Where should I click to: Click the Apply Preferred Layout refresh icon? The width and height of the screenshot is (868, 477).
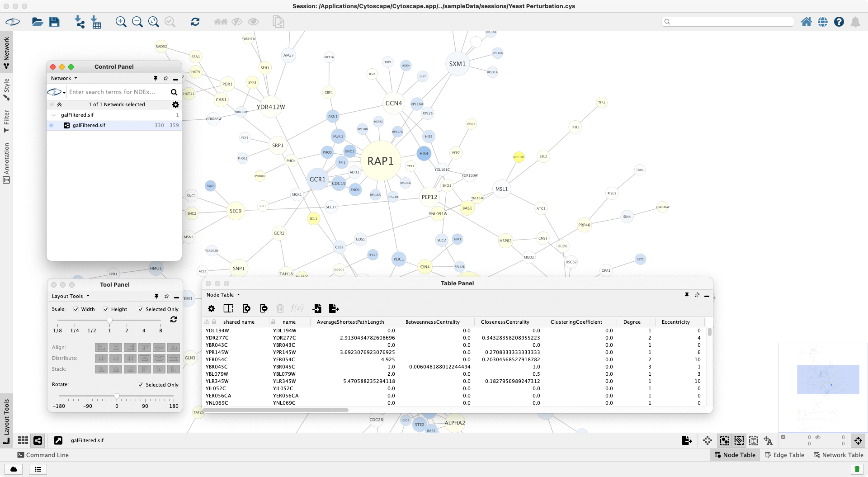pyautogui.click(x=195, y=22)
